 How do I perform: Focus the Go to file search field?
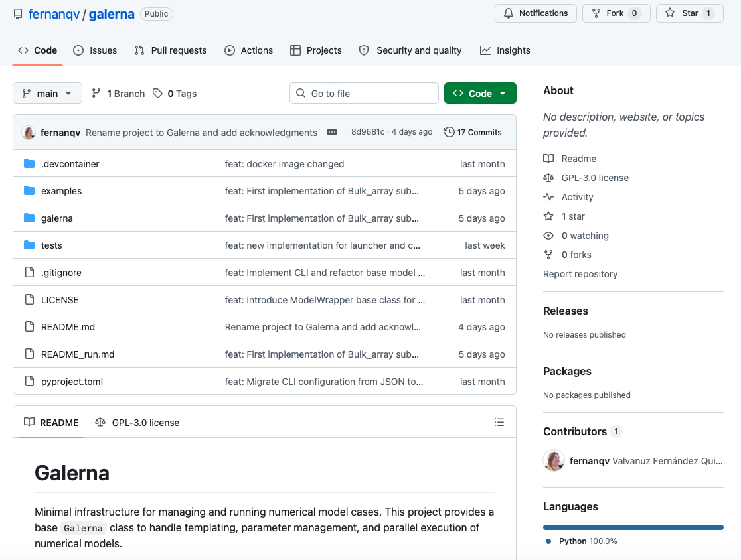coord(364,93)
